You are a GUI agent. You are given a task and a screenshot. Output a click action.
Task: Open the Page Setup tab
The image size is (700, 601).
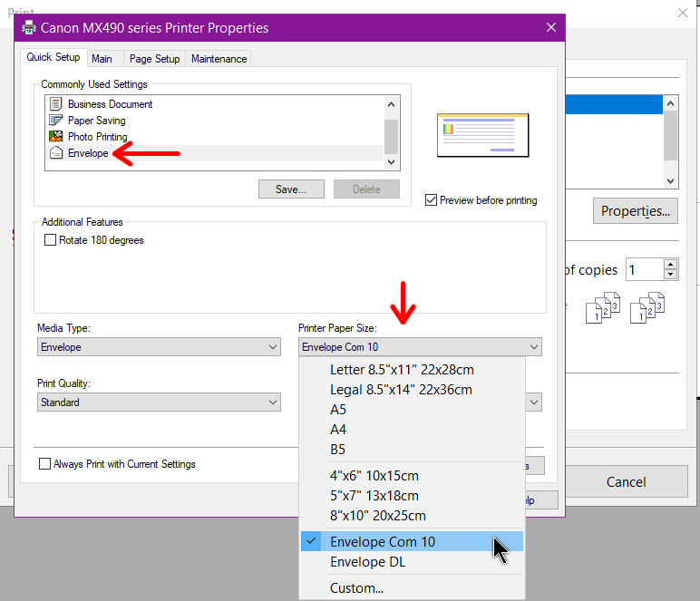(x=154, y=59)
